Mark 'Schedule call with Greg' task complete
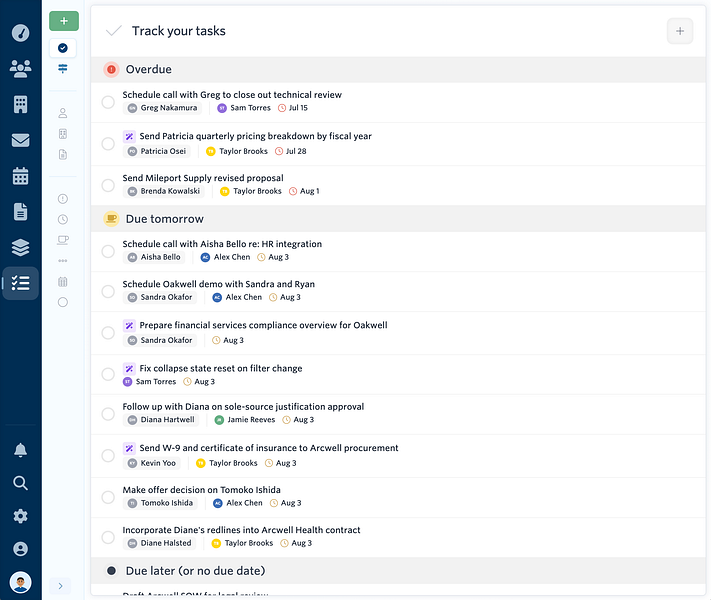 (x=108, y=102)
